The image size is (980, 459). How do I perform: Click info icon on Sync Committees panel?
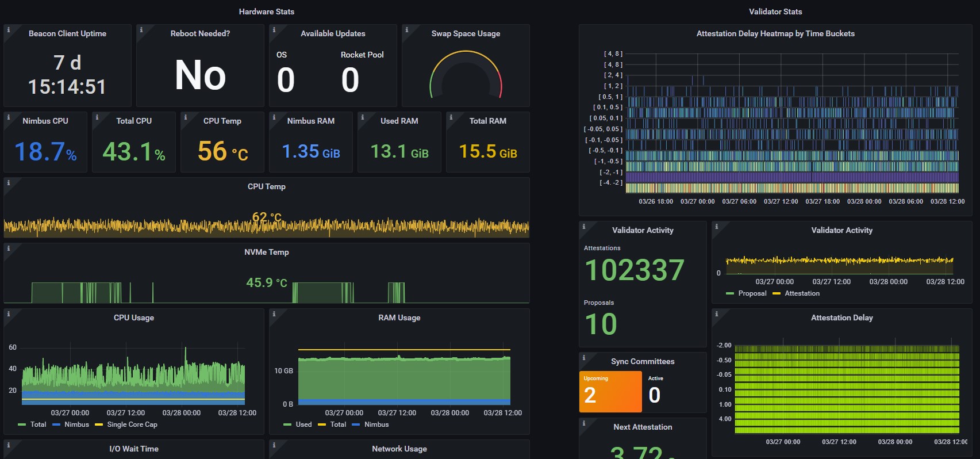point(583,358)
